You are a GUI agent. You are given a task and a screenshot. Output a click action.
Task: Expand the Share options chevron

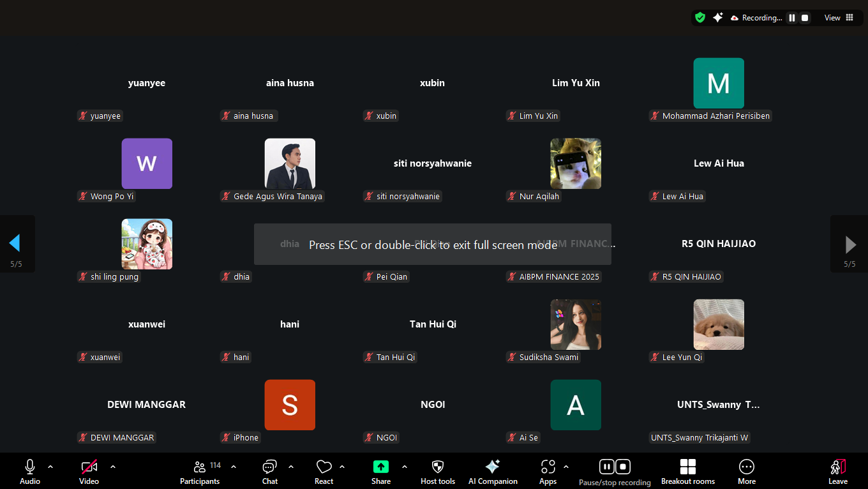click(404, 467)
